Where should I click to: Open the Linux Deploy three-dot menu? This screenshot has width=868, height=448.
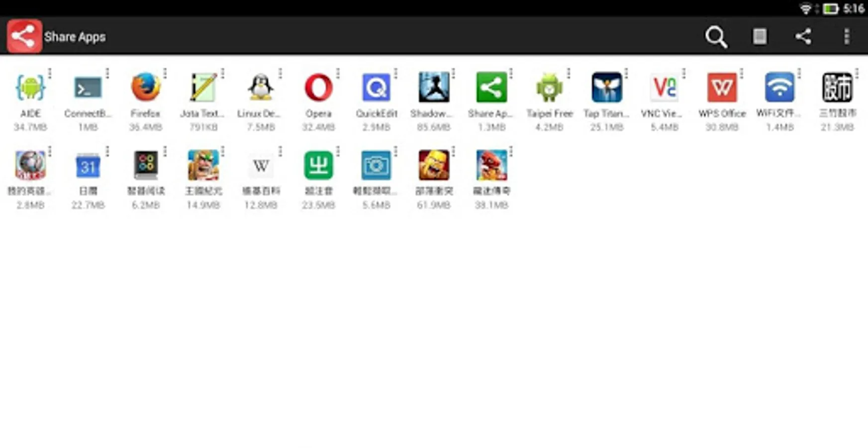(x=281, y=74)
